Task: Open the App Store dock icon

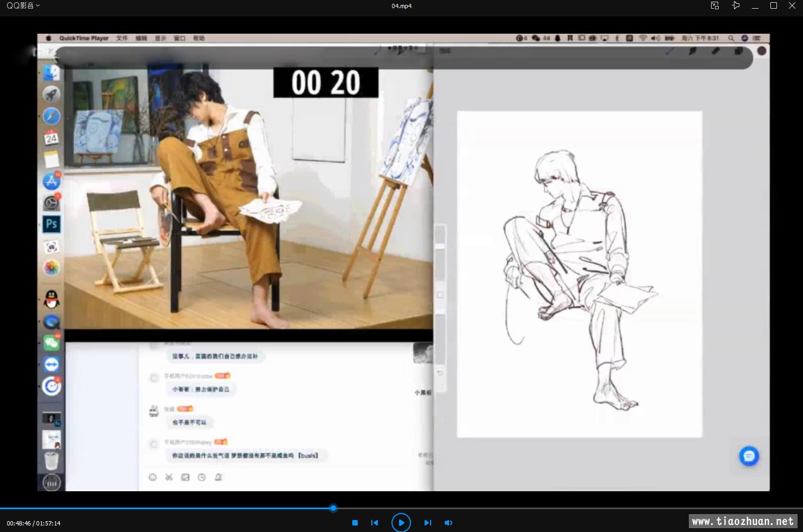Action: [x=52, y=181]
